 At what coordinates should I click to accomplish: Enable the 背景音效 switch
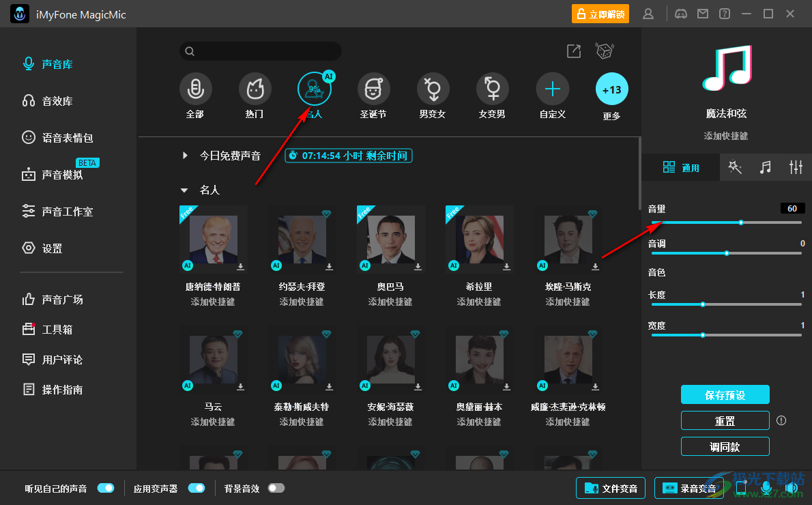pyautogui.click(x=276, y=488)
